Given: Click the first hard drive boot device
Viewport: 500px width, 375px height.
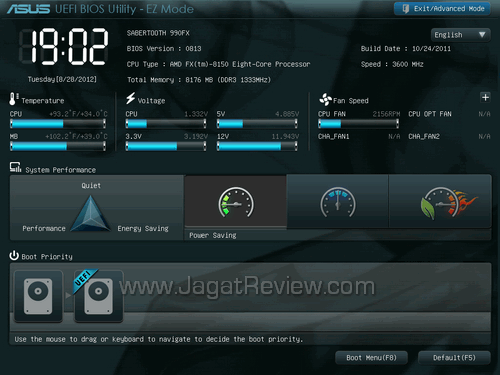Looking at the screenshot, I should click(38, 296).
